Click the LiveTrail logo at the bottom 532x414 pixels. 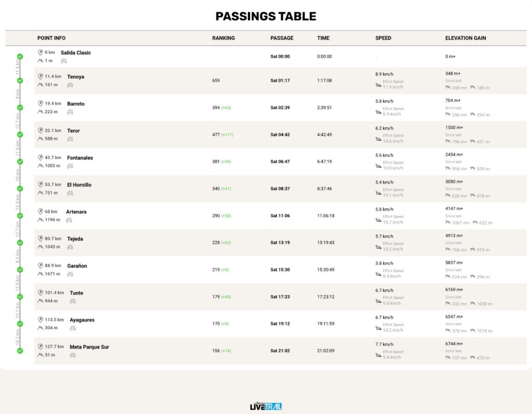[x=265, y=406]
